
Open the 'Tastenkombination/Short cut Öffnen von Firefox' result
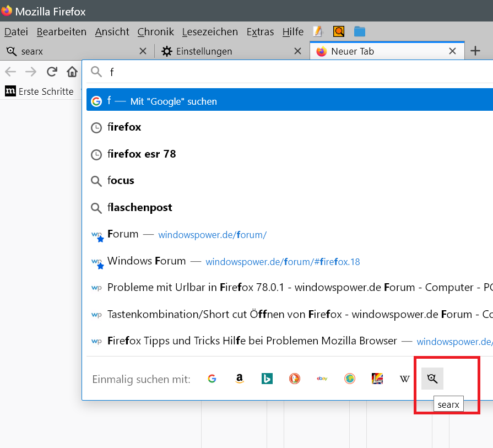290,314
